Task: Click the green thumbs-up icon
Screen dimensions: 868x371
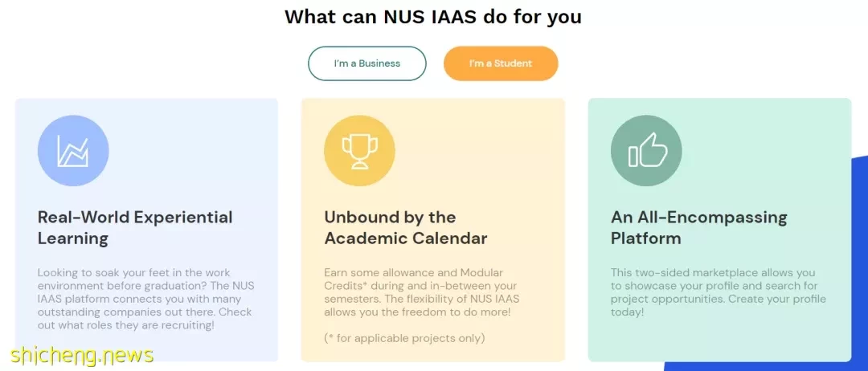Action: [x=646, y=151]
